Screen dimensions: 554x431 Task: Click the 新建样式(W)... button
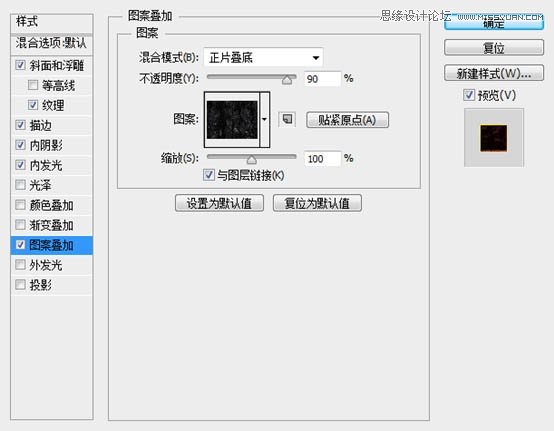pos(494,73)
